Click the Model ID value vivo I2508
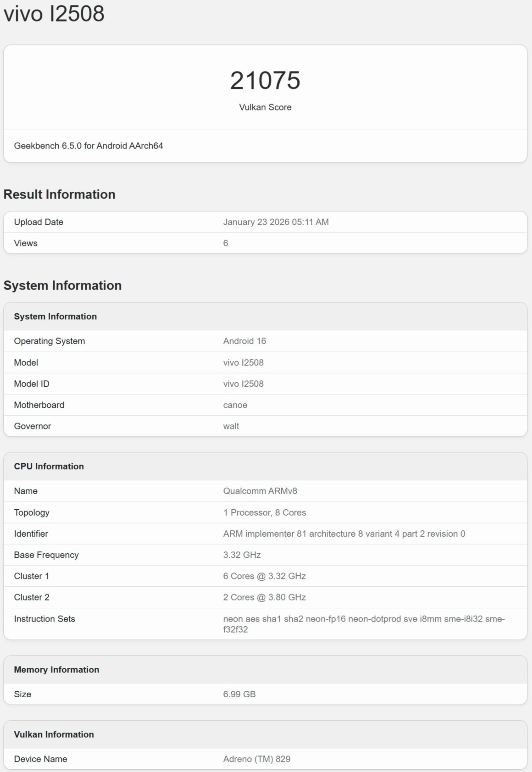Screen dimensions: 532x772 pos(243,384)
